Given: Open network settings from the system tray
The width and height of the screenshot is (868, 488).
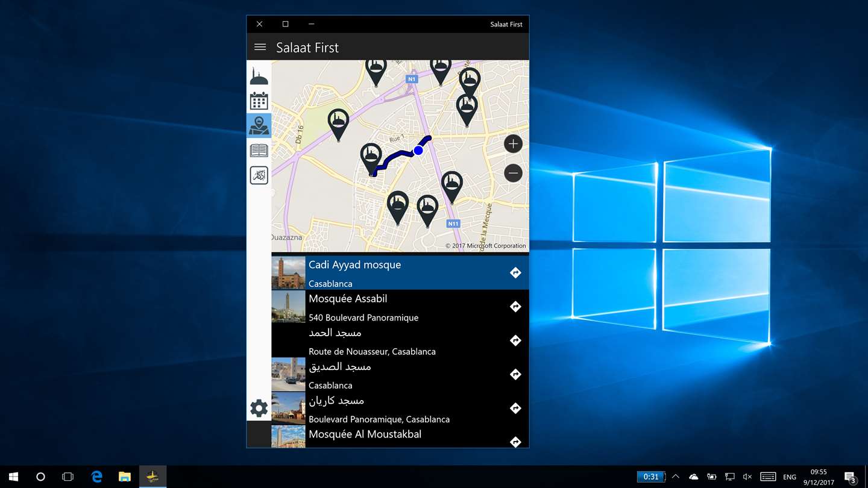Looking at the screenshot, I should [x=730, y=477].
